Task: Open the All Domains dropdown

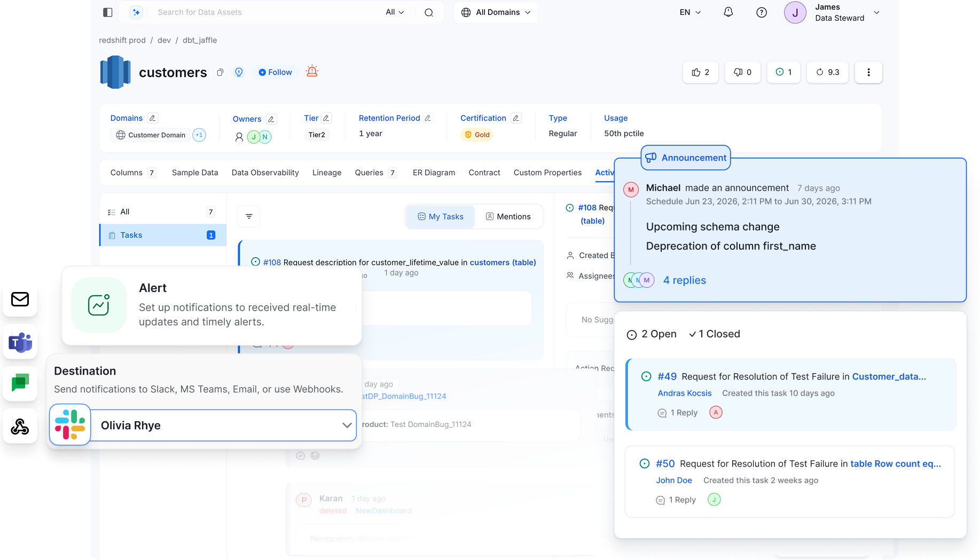Action: (x=496, y=12)
